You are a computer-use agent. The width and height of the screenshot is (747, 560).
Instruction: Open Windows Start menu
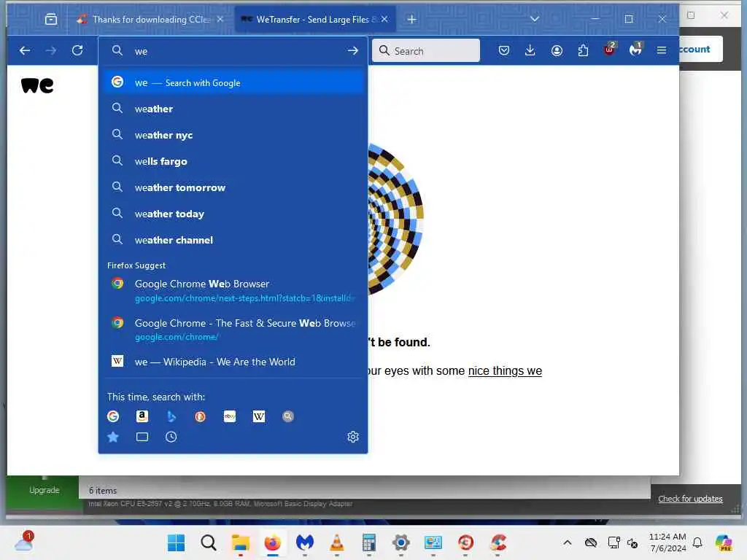click(x=177, y=542)
